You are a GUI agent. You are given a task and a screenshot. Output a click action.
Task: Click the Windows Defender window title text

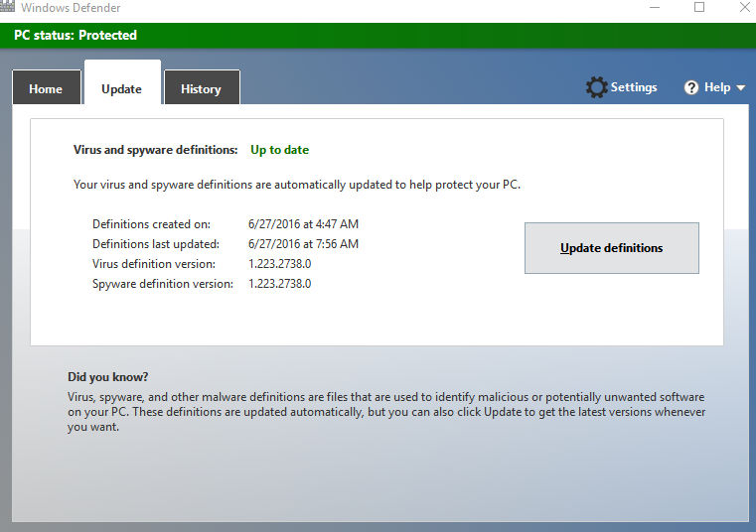coord(71,8)
